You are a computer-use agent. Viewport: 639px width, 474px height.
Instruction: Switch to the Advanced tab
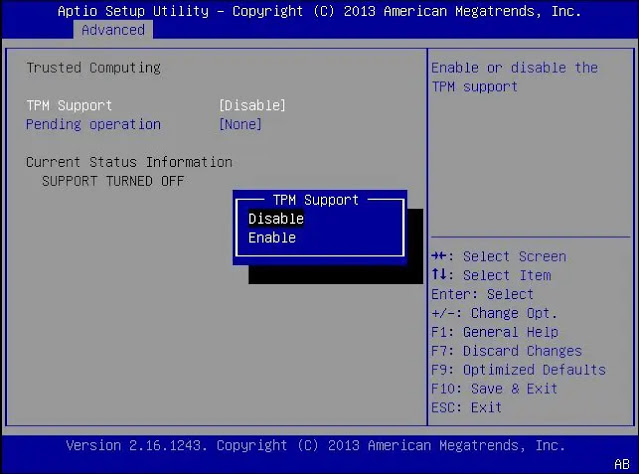[x=113, y=30]
